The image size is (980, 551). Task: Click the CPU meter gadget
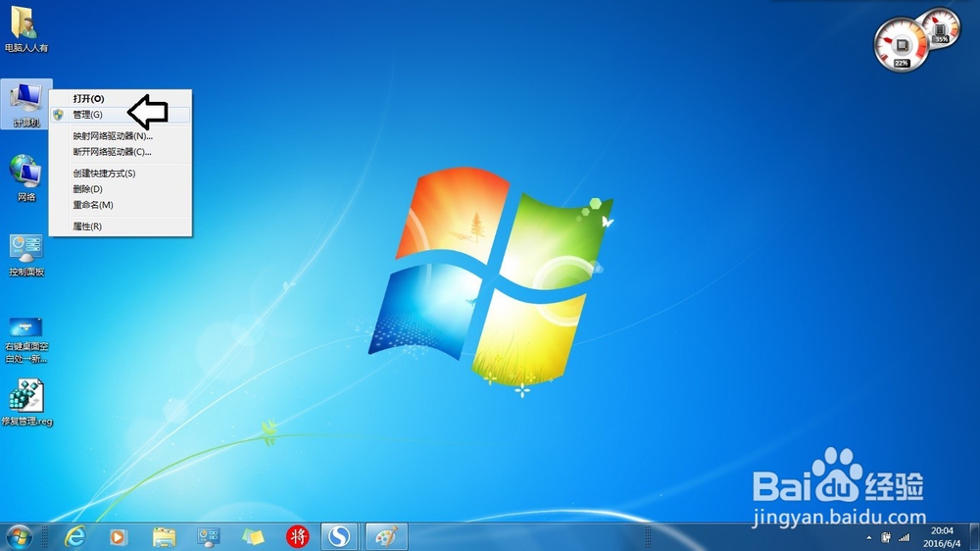(x=902, y=45)
